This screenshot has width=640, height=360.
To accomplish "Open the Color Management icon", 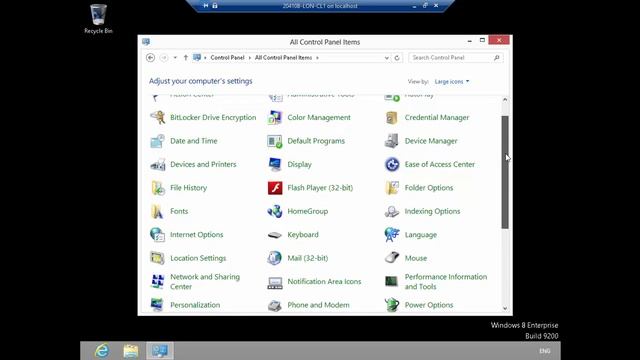I will pos(275,118).
